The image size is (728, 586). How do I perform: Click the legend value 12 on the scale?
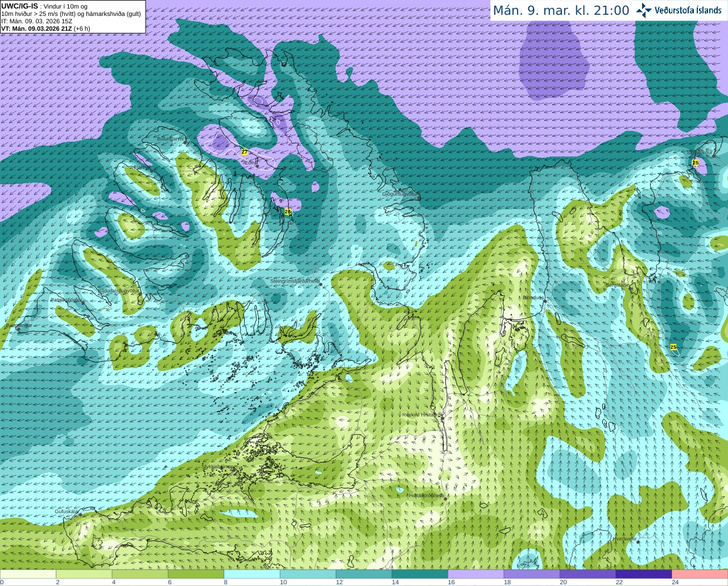339,582
